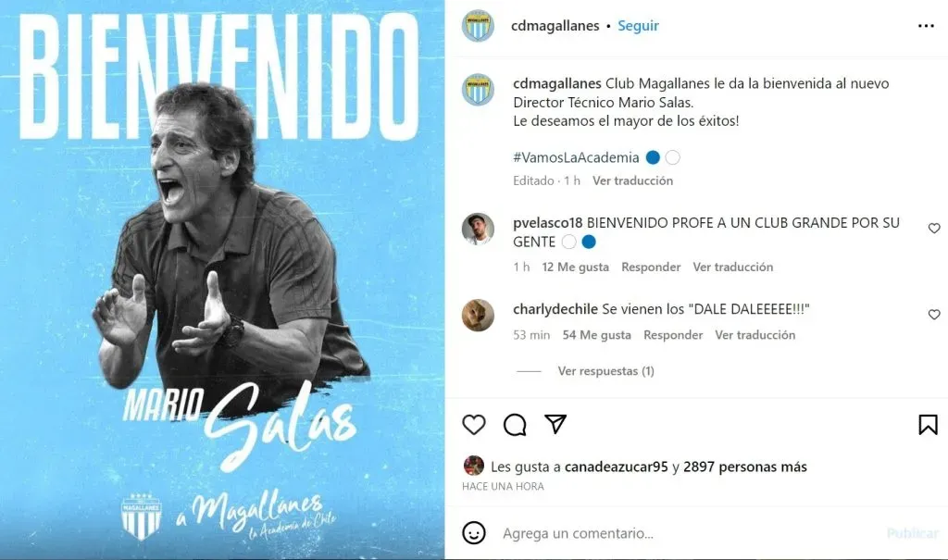Expand Ver respuestas (1) replies
Image resolution: width=948 pixels, height=560 pixels.
pos(605,371)
